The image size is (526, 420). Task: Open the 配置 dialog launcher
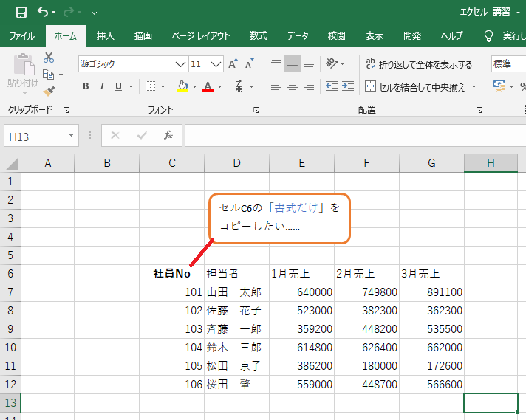click(x=479, y=110)
